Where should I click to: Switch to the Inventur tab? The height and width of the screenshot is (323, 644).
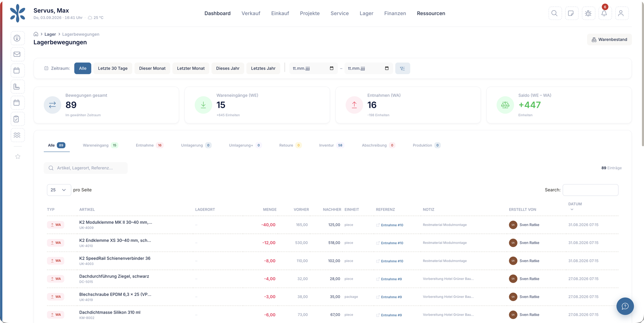point(332,145)
